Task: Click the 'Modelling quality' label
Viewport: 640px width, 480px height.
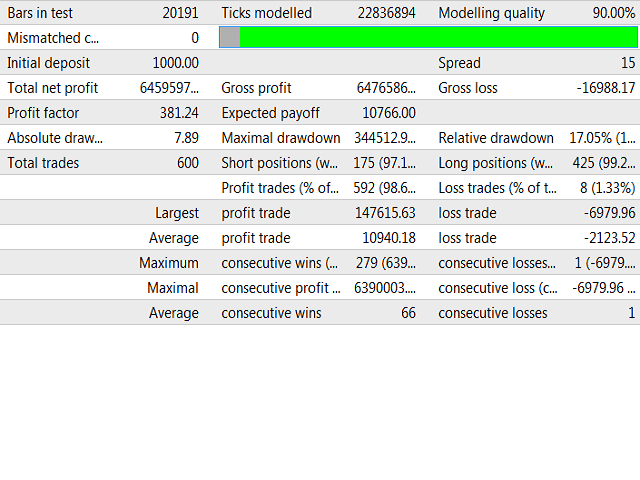Action: (491, 13)
